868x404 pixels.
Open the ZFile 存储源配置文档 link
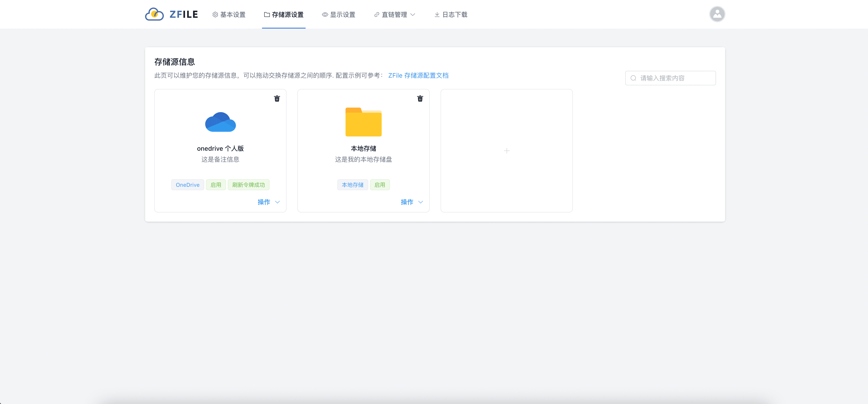coord(418,76)
